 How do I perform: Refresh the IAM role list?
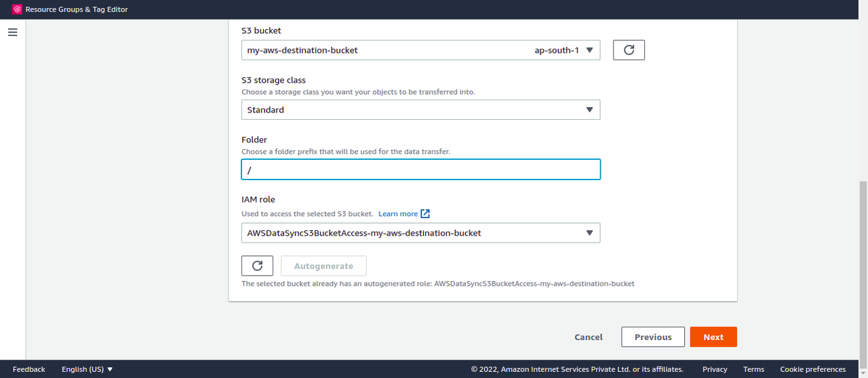[257, 266]
